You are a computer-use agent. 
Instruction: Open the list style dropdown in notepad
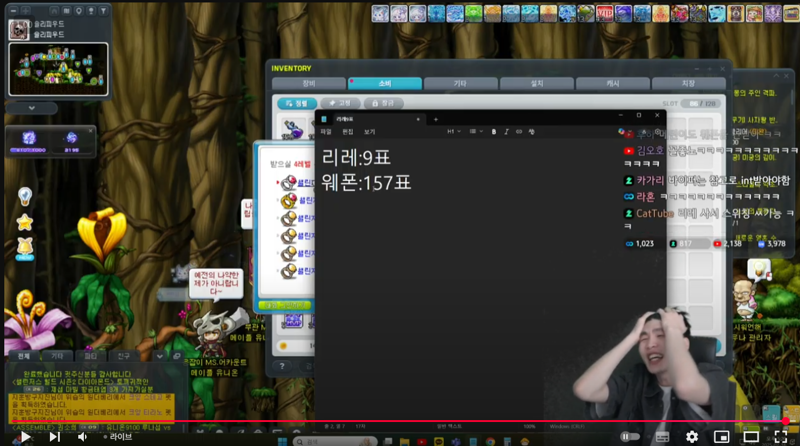476,132
